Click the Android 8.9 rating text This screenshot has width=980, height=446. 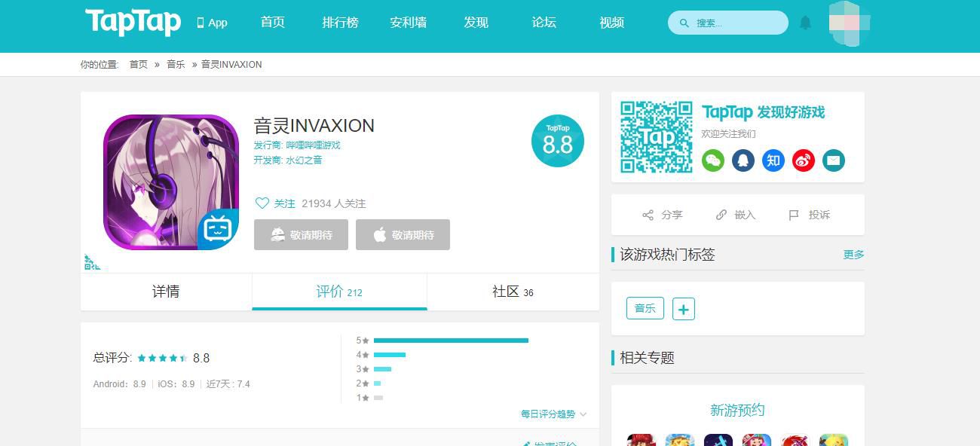[x=120, y=384]
